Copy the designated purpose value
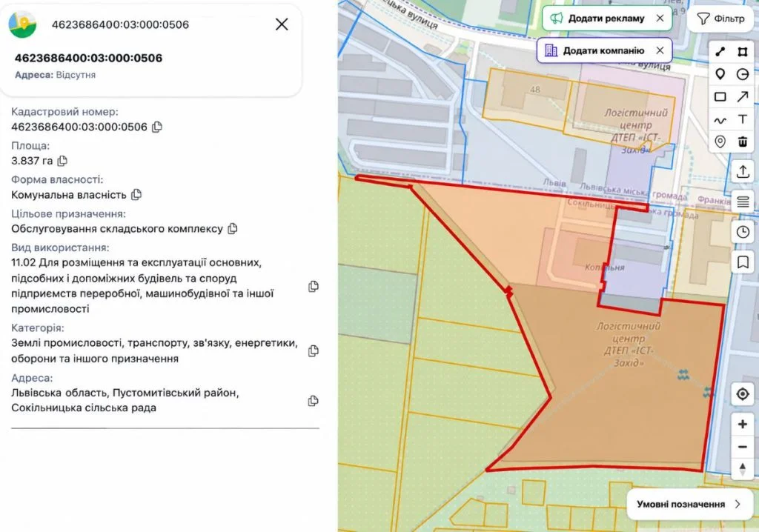 pyautogui.click(x=233, y=228)
